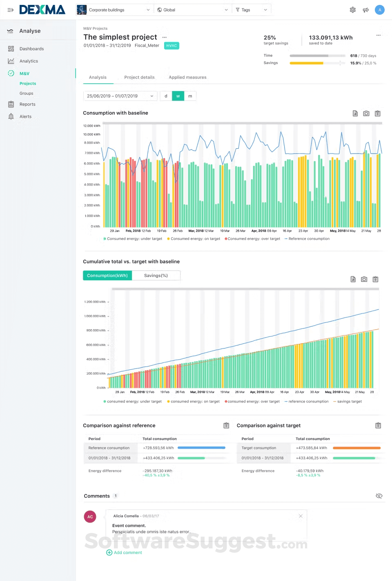This screenshot has height=581, width=392.
Task: Add Cumulative total chart to report clipboard
Action: coord(376,279)
